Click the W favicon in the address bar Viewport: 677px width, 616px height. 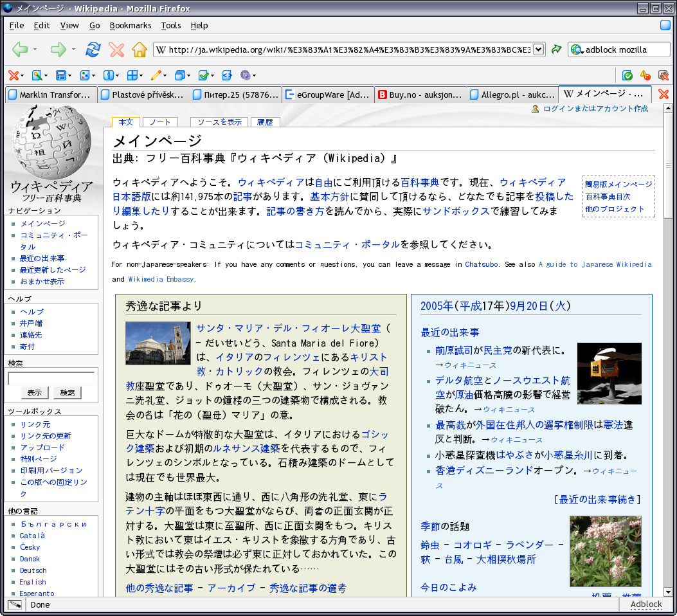[x=161, y=50]
